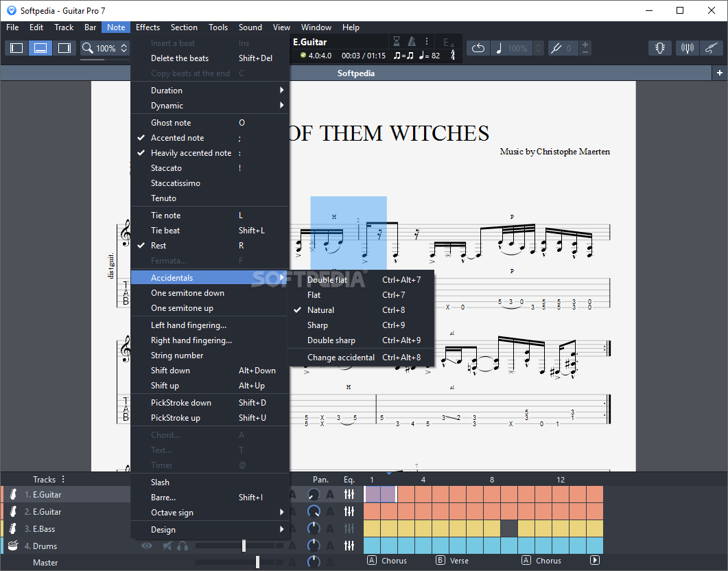Toggle the bottom global view panel
Screen dimensions: 728x571
click(x=40, y=48)
